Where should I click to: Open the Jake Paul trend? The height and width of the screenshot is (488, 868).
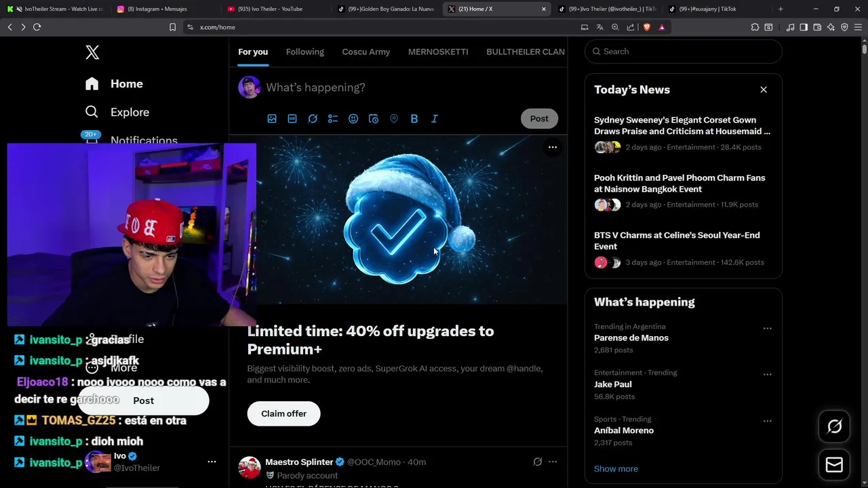pyautogui.click(x=613, y=384)
